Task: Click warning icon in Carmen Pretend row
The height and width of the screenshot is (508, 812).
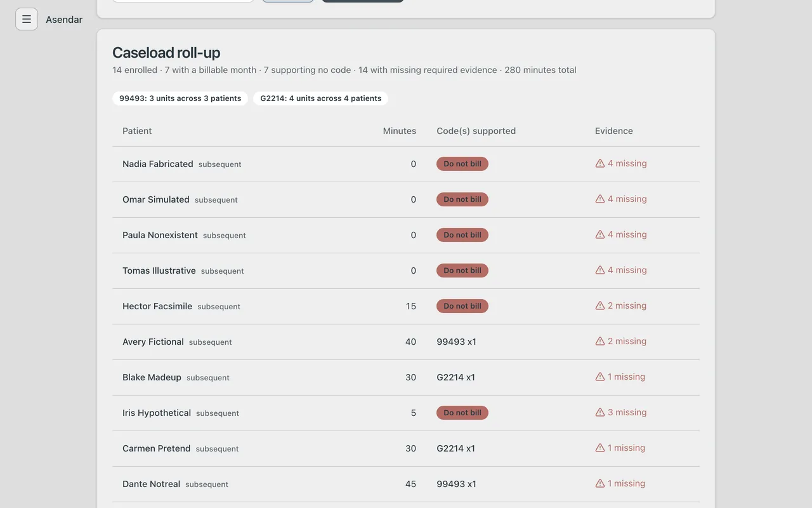Action: pyautogui.click(x=600, y=448)
